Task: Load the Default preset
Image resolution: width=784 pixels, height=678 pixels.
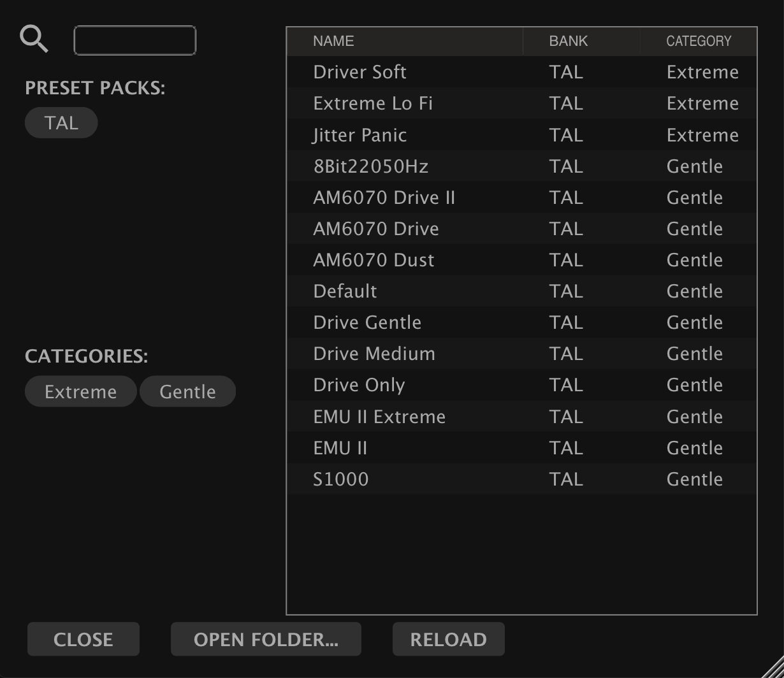Action: (x=345, y=291)
